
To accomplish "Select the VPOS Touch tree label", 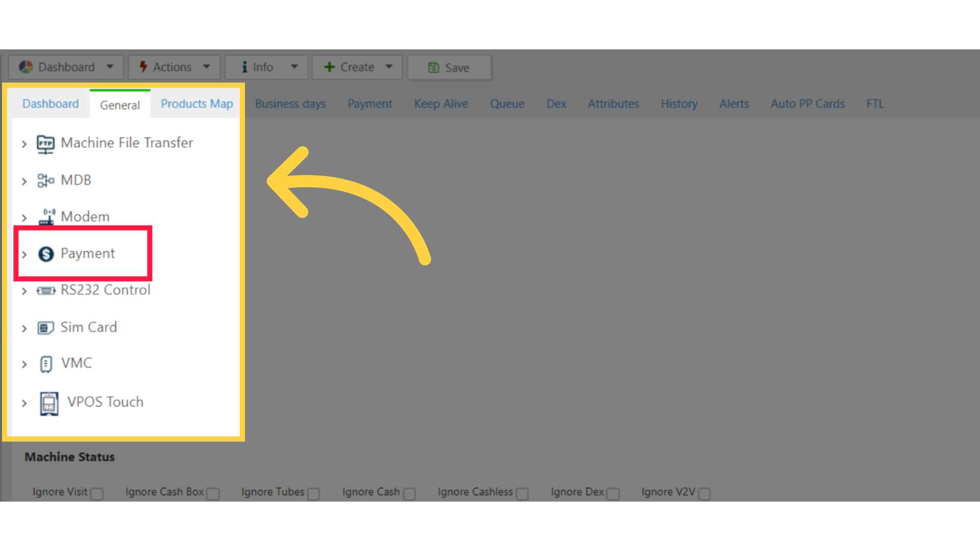I will pyautogui.click(x=105, y=402).
